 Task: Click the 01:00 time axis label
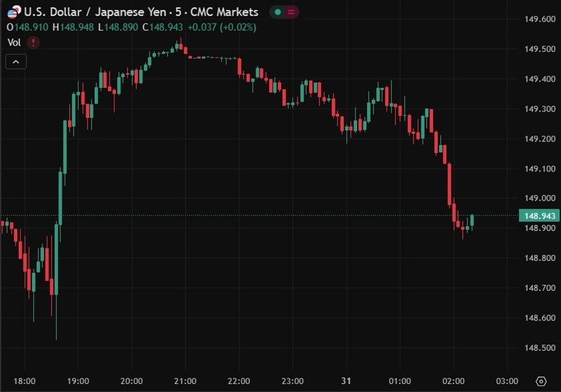(x=400, y=381)
